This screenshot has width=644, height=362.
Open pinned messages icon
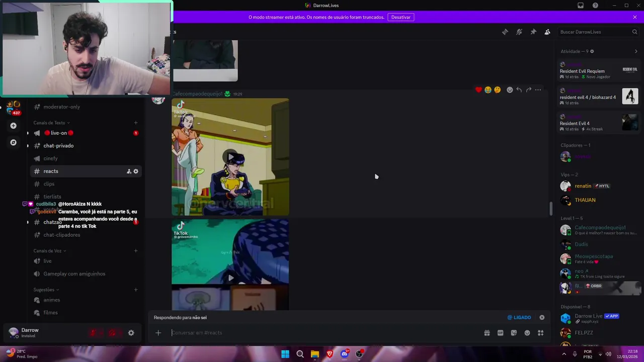coord(533,32)
